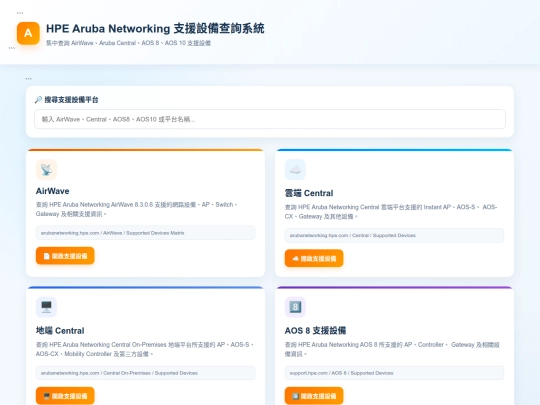Viewport: 540px width, 405px height.
Task: Click the 地端 Central card title
Action: pyautogui.click(x=60, y=331)
